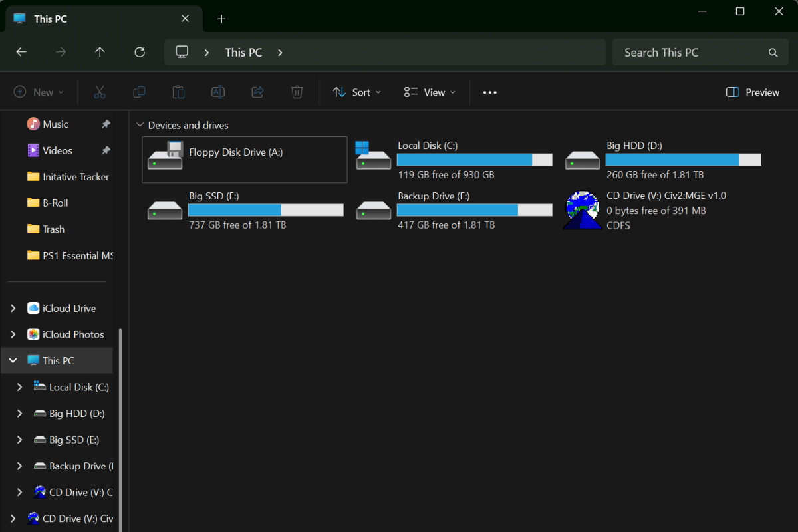This screenshot has height=532, width=798.
Task: Open a new tab with plus button
Action: [x=222, y=19]
